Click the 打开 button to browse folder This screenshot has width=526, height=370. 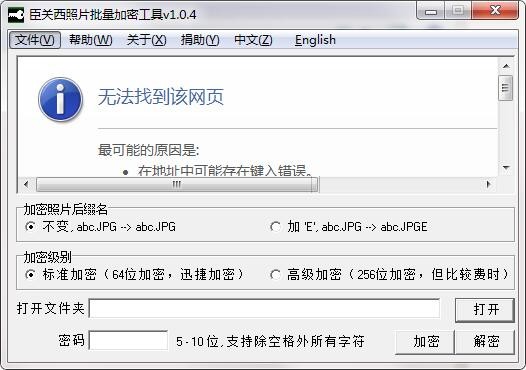(x=485, y=310)
